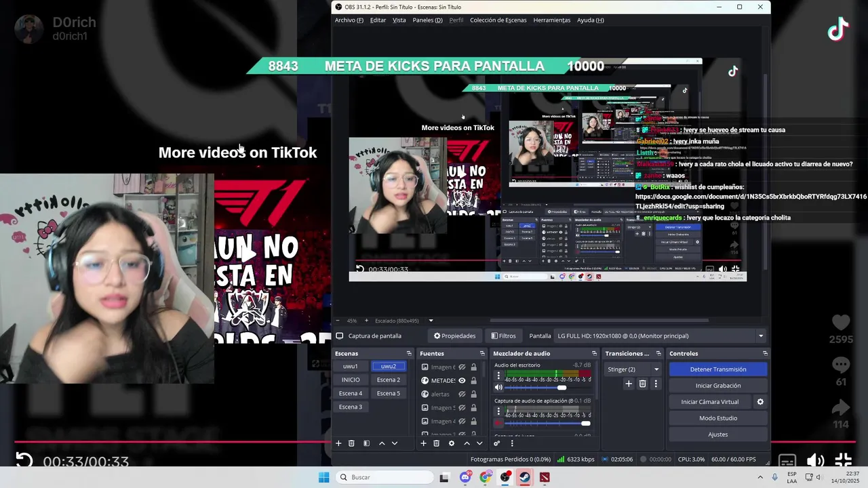868x488 pixels.
Task: Show the alertas source
Action: pos(462,394)
